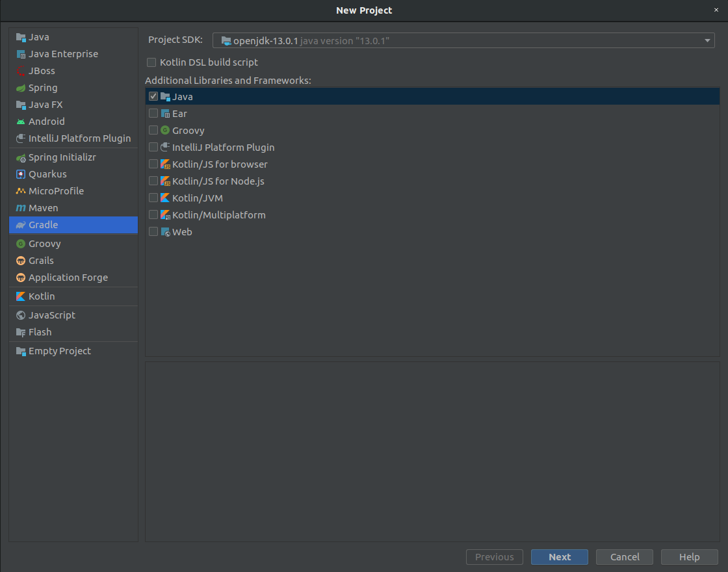Click the Java FX folder icon
The height and width of the screenshot is (572, 728).
tap(21, 105)
